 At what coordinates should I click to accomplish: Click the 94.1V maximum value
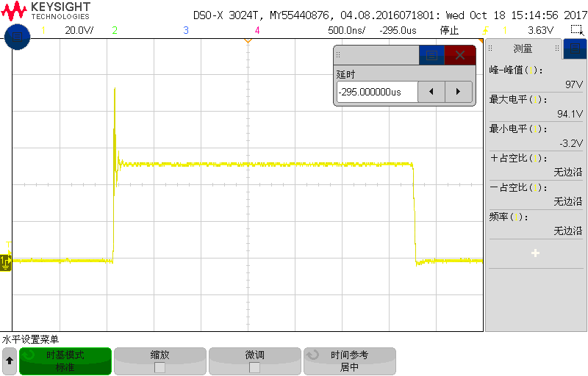point(570,114)
